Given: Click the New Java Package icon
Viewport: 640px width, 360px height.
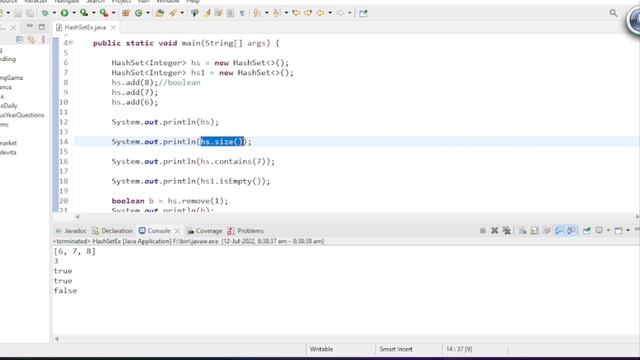Looking at the screenshot, I should (x=126, y=13).
